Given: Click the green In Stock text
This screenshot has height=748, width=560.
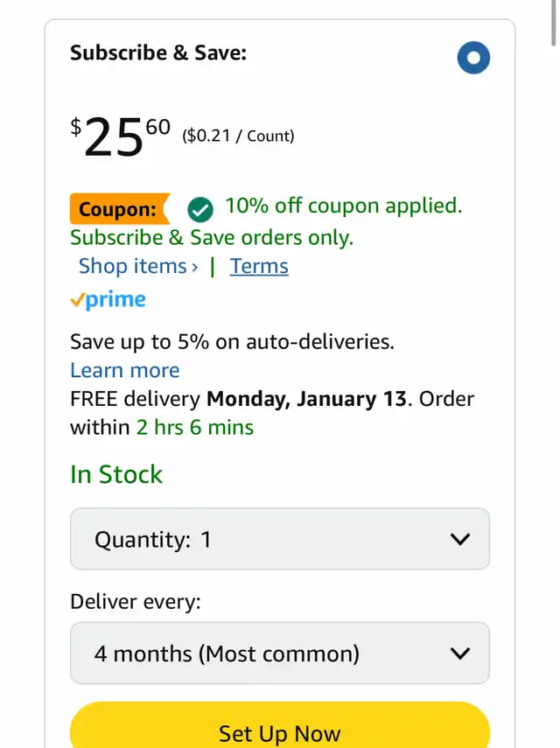Looking at the screenshot, I should pos(116,474).
